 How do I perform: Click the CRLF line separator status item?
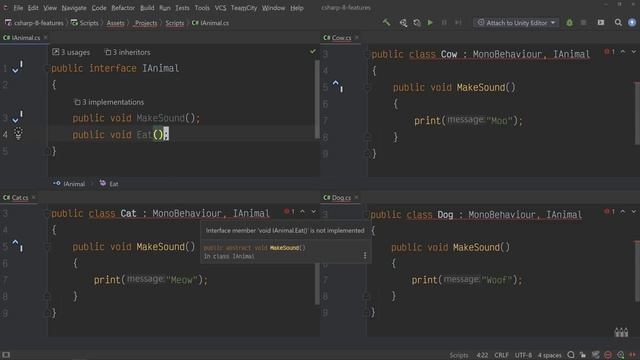(x=501, y=355)
